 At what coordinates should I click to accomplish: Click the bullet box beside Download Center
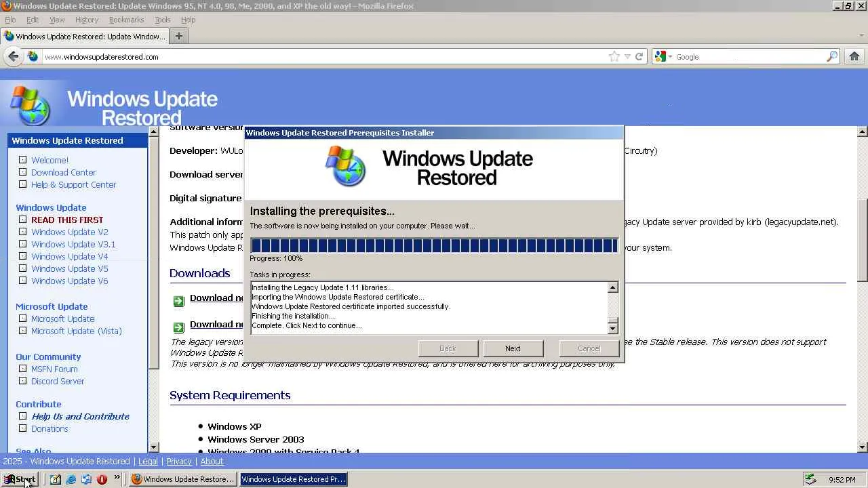23,172
